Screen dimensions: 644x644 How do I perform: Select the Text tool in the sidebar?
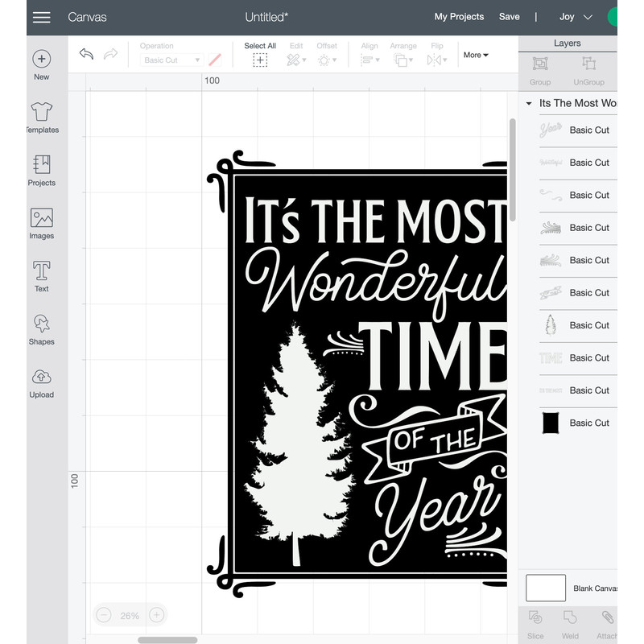[x=41, y=274]
